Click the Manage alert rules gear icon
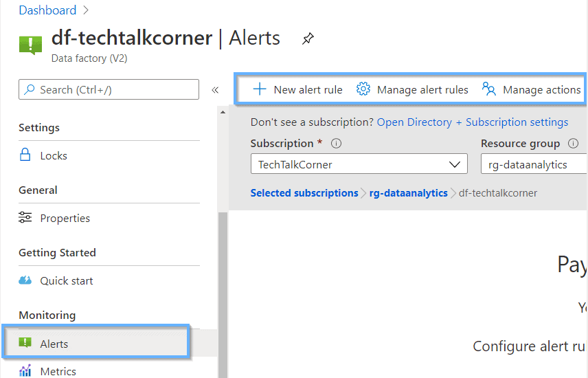The image size is (588, 378). (363, 89)
